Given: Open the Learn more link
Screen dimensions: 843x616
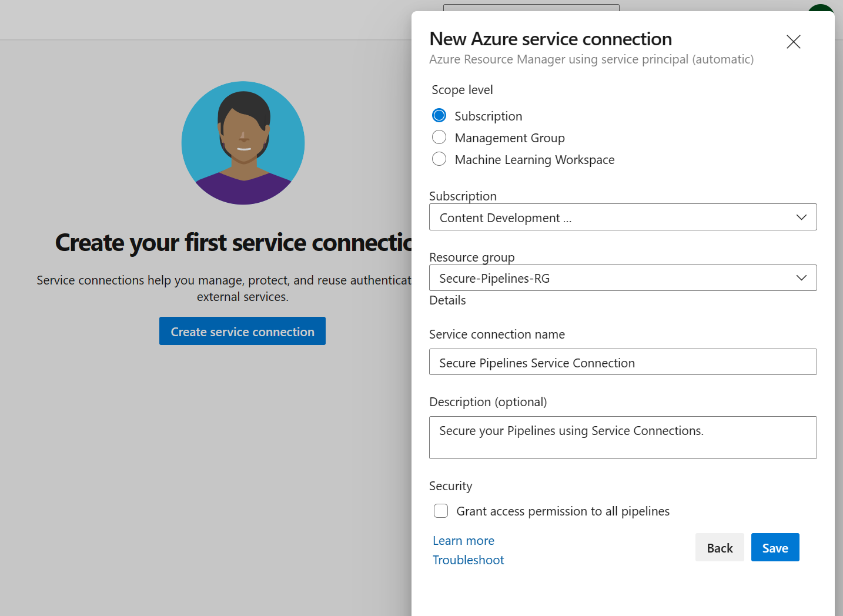Looking at the screenshot, I should [x=463, y=540].
